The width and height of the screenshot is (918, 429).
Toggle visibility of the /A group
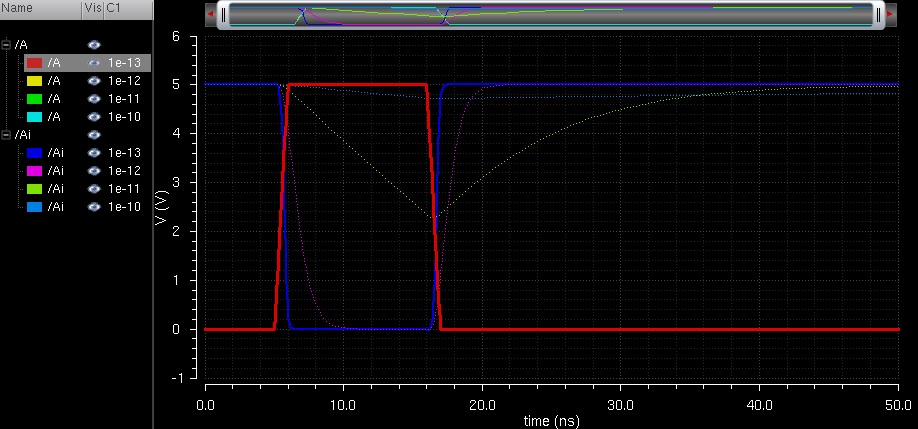pyautogui.click(x=95, y=45)
